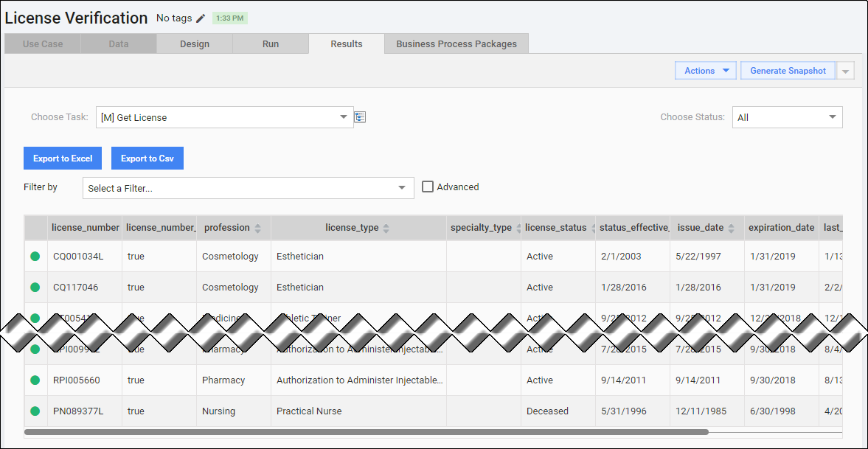The width and height of the screenshot is (868, 449).
Task: Select the RPI005660 license number cell
Action: 85,380
